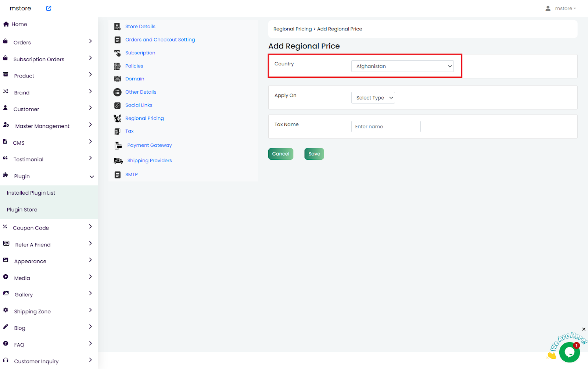Open the Apply On Select Type dropdown
This screenshot has width=588, height=369.
[373, 98]
